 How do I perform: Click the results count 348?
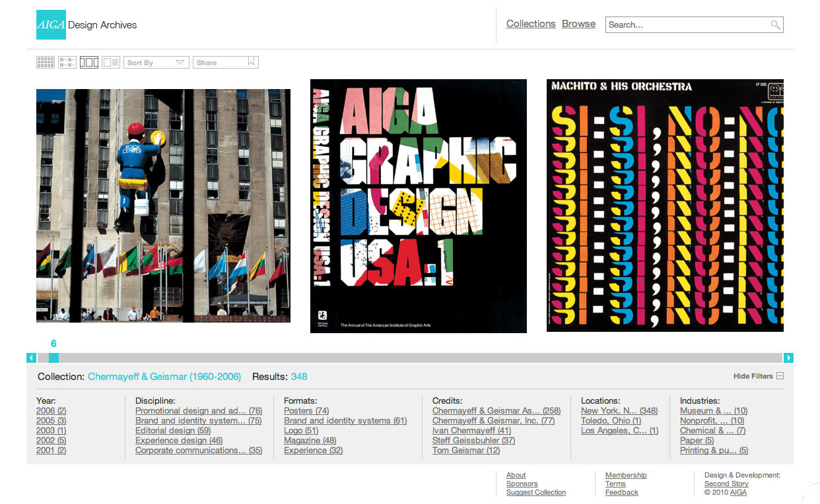tap(299, 377)
